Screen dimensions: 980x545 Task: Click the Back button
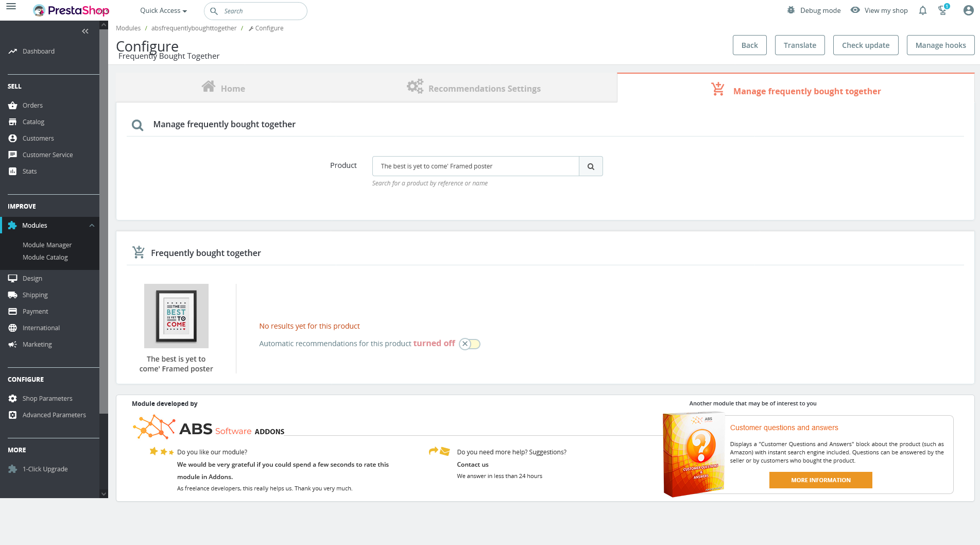click(x=749, y=45)
